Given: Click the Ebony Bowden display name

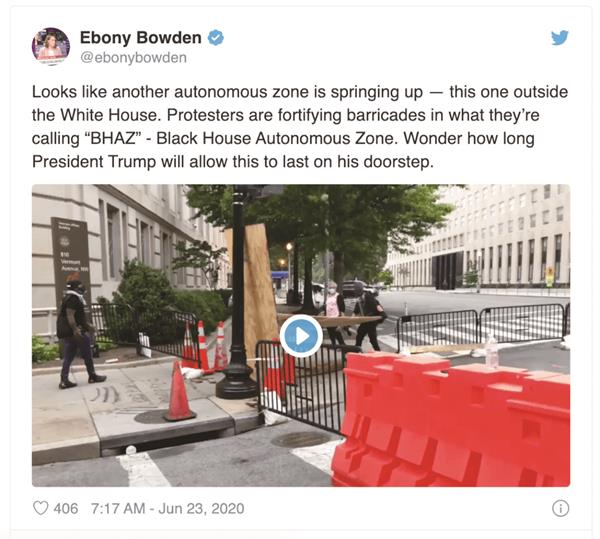Looking at the screenshot, I should tap(140, 37).
